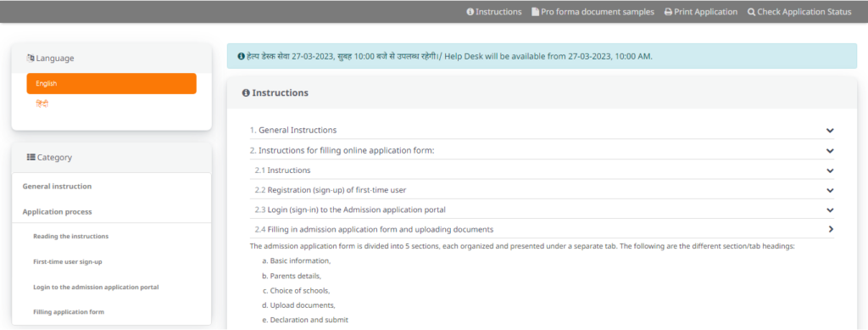Screen dimensions: 868x330
Task: Open General instruction category
Action: (x=57, y=187)
